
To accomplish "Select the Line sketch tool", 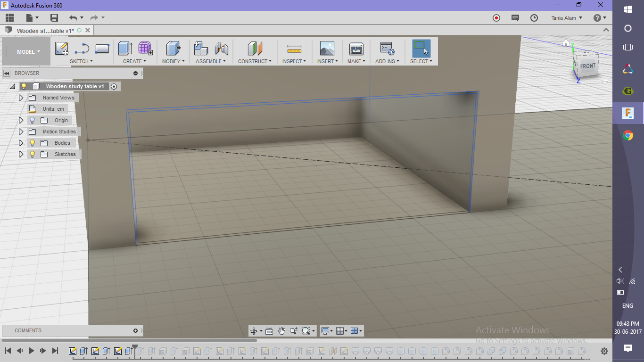I will click(82, 49).
